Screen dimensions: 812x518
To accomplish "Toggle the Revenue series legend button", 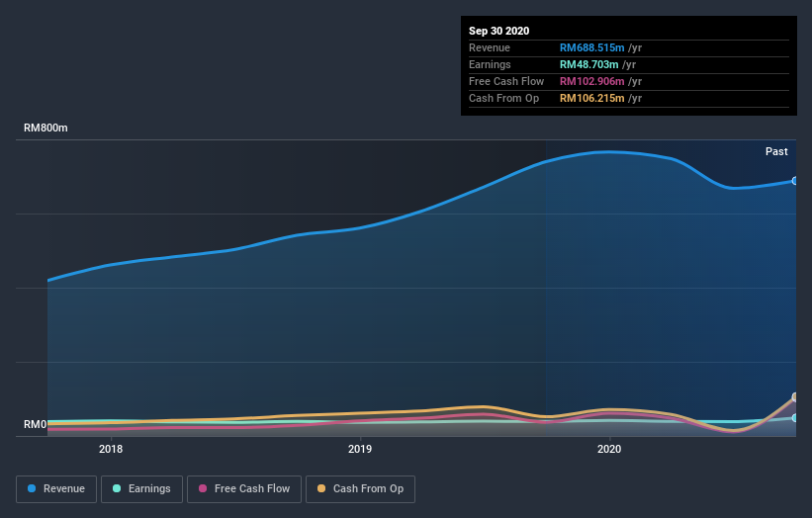I will (56, 489).
